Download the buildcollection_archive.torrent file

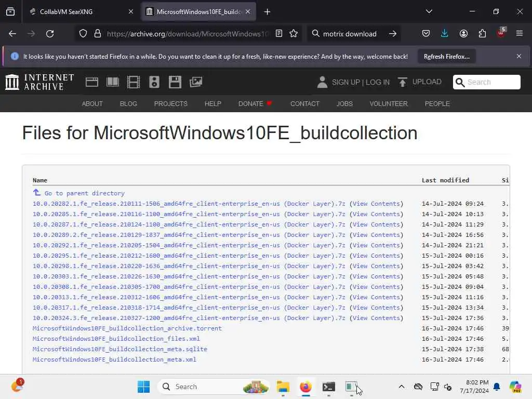tap(127, 328)
